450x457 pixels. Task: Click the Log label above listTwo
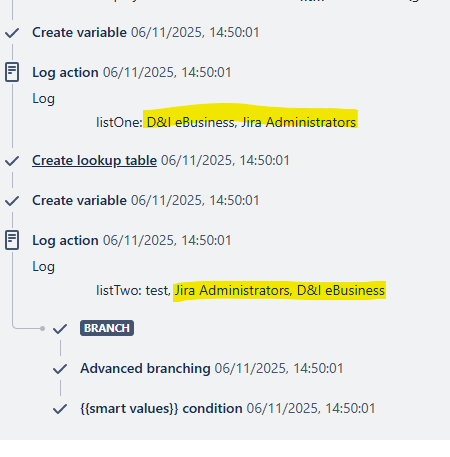point(43,267)
